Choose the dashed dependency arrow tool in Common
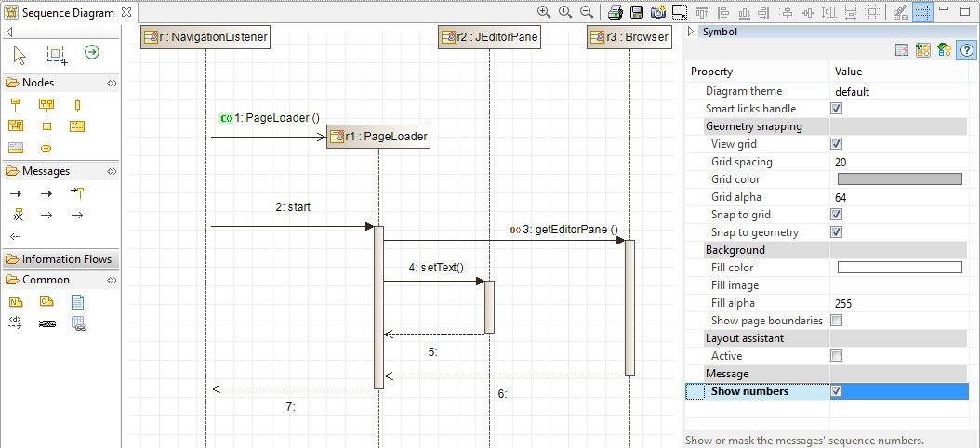This screenshot has width=980, height=448. point(16,323)
